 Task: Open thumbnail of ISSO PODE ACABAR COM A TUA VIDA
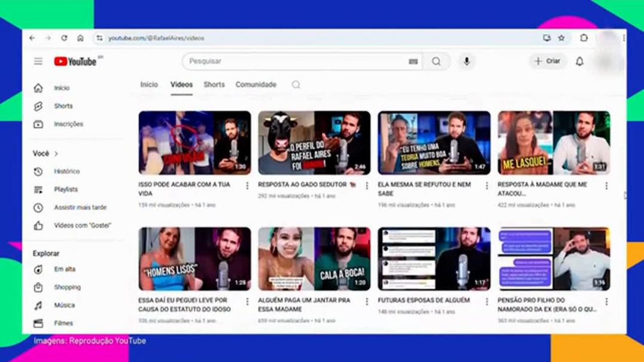click(195, 143)
